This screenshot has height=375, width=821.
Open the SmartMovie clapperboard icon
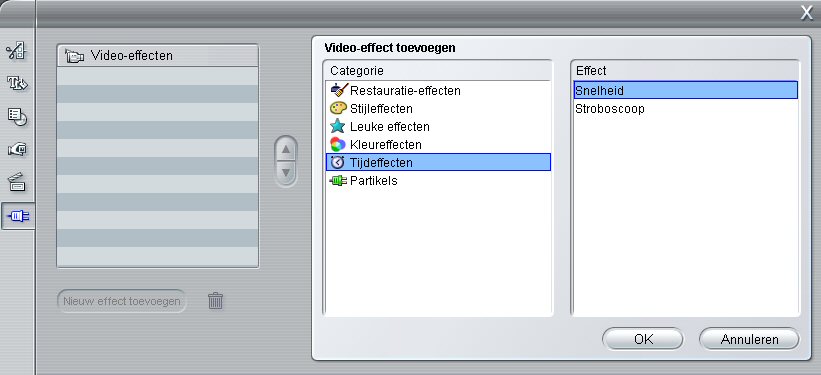coord(16,182)
